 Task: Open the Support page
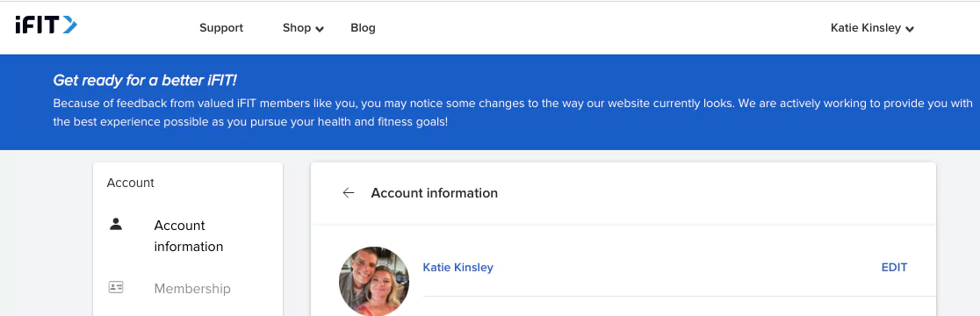click(x=221, y=28)
